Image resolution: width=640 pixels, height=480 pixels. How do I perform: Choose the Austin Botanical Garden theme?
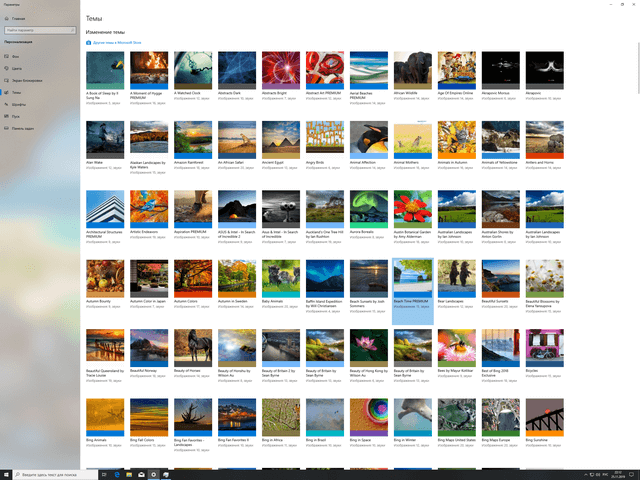click(413, 209)
